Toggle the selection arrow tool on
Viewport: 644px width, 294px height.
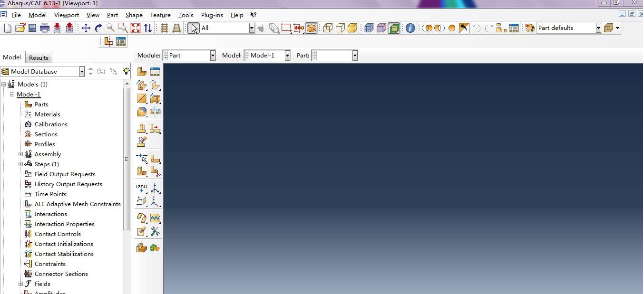[x=194, y=28]
